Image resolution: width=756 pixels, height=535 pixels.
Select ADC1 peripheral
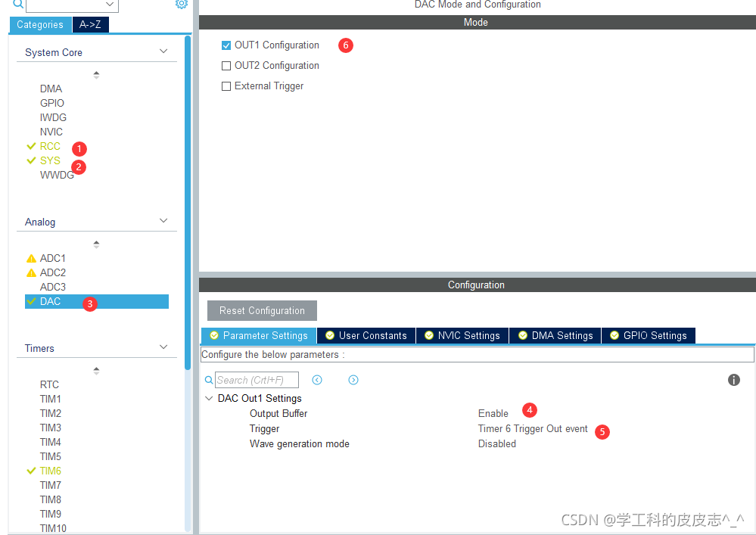click(x=52, y=258)
